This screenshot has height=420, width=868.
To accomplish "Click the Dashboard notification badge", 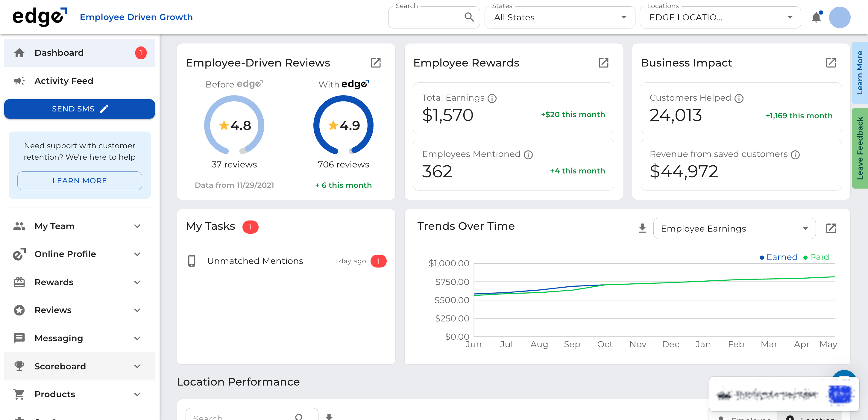I will (x=141, y=53).
